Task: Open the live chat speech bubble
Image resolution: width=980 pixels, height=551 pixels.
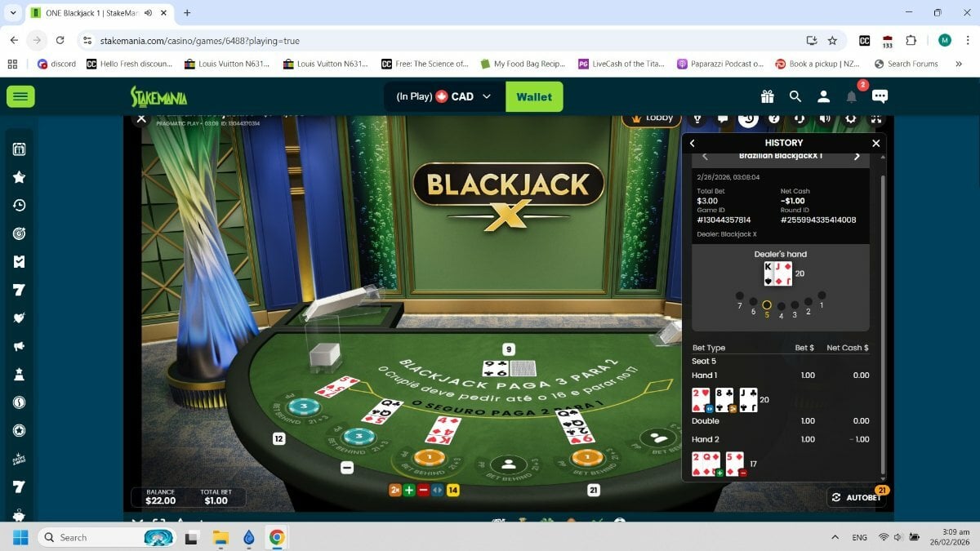Action: (880, 96)
